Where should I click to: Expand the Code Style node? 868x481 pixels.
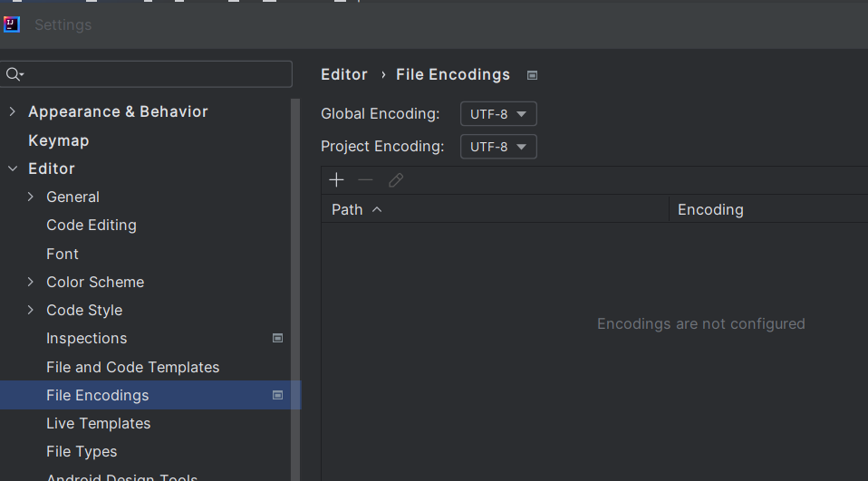pos(31,310)
